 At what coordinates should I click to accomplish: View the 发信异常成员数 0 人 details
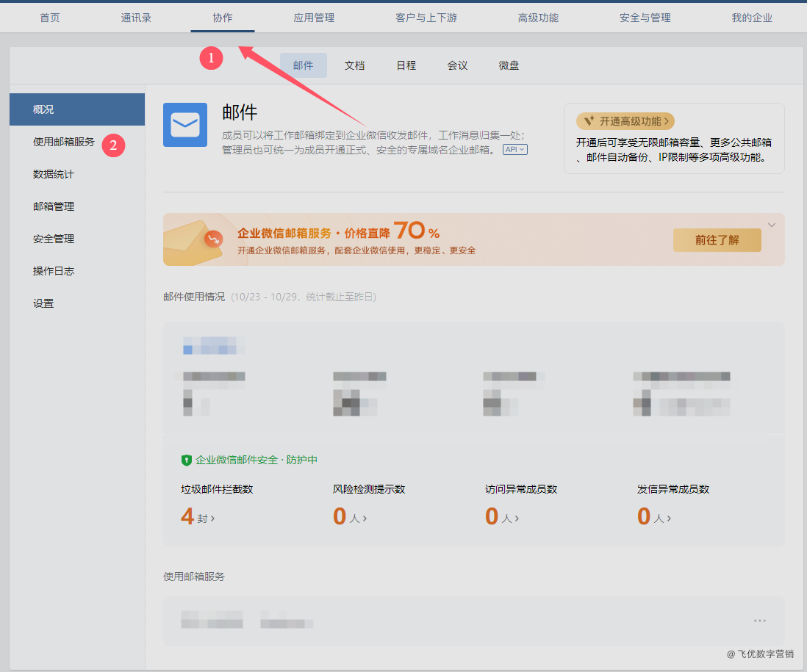point(654,516)
